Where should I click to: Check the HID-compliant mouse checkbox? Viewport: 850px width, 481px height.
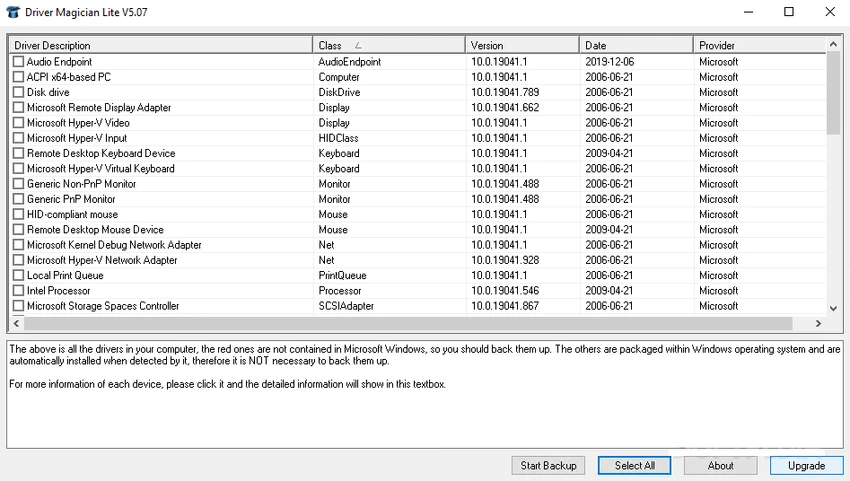(18, 214)
